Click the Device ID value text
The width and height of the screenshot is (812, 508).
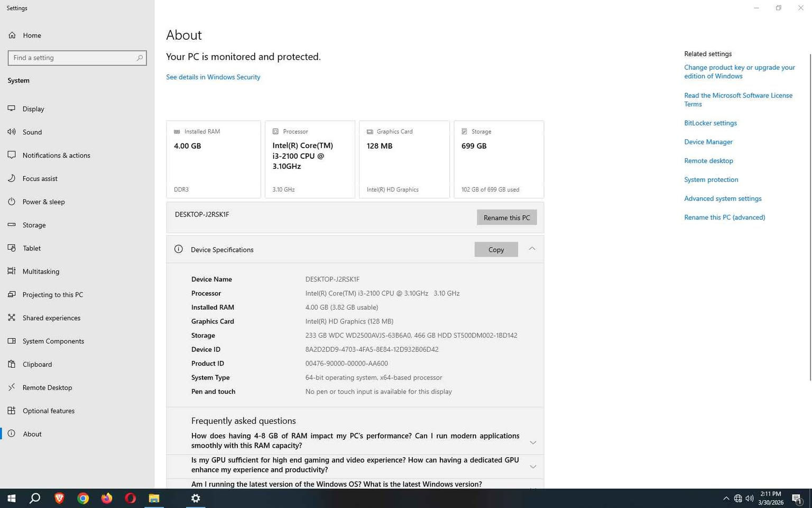pyautogui.click(x=372, y=349)
